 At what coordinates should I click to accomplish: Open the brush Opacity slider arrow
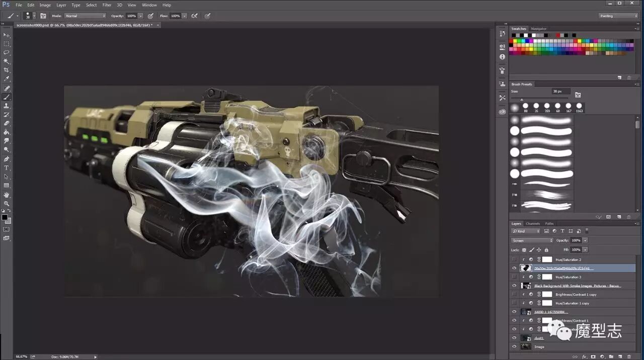pos(141,16)
